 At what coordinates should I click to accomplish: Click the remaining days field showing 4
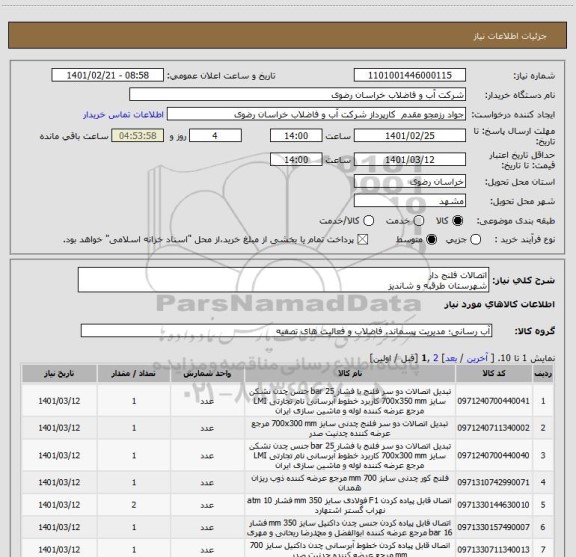(215, 136)
